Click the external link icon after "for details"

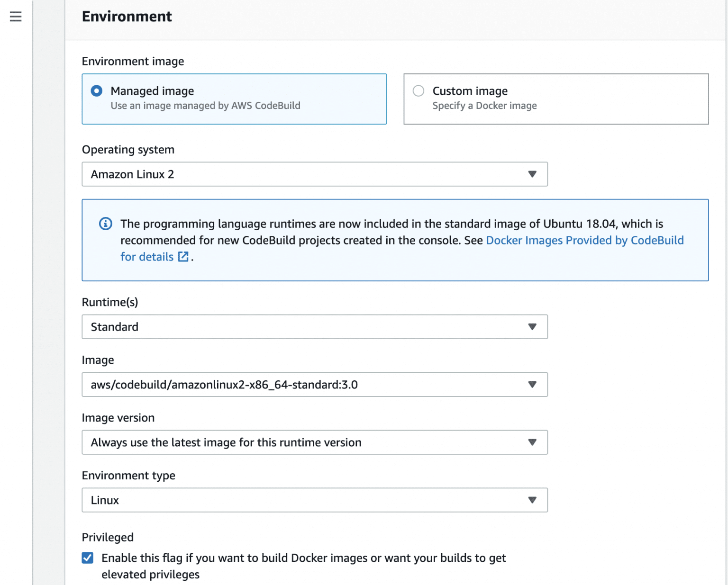(183, 257)
